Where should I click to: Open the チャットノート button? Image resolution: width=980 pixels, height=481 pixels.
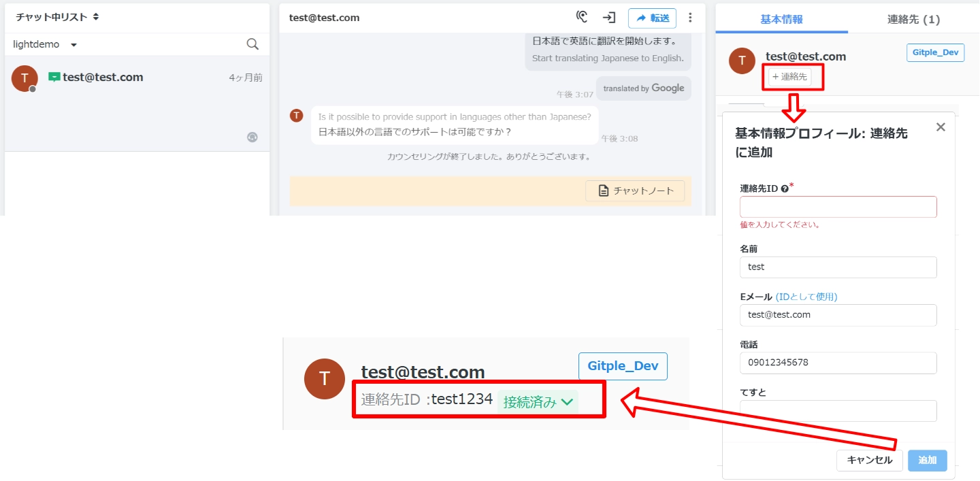634,191
